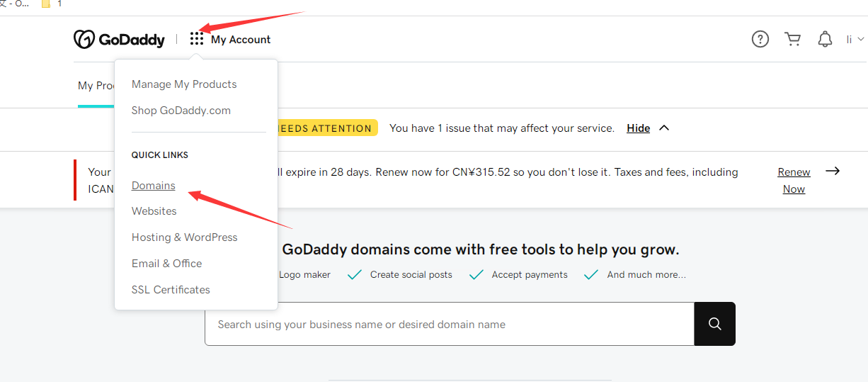
Task: Click the 'Create social posts' text
Action: tap(411, 275)
